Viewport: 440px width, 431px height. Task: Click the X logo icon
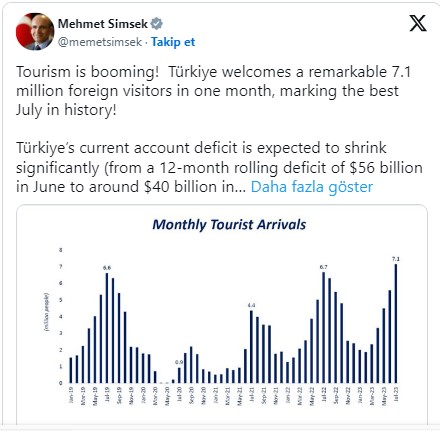click(418, 23)
